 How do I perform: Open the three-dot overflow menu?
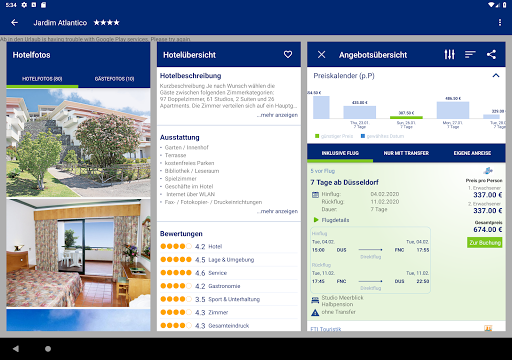(499, 22)
